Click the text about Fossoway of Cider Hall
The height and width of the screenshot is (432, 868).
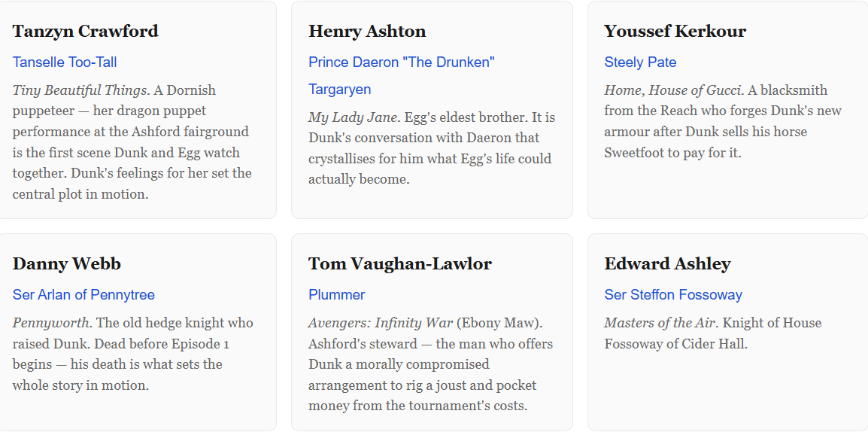tap(675, 344)
